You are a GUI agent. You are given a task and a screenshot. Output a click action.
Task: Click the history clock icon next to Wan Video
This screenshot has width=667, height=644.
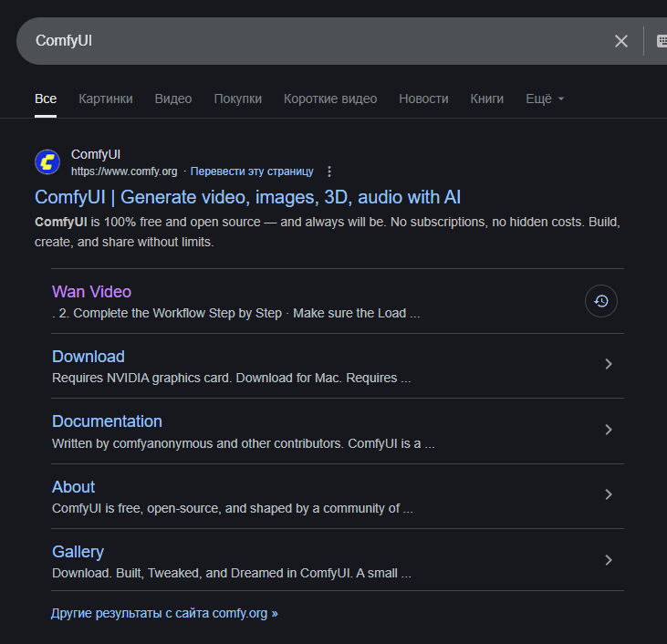click(600, 301)
